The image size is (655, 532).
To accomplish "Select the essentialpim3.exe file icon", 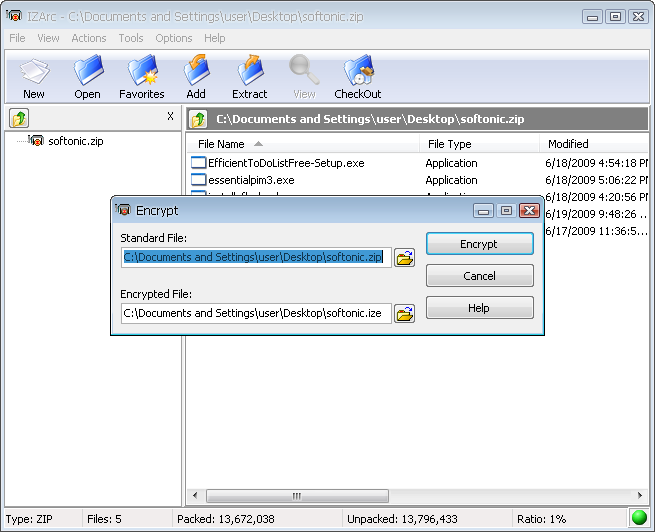I will [x=198, y=180].
